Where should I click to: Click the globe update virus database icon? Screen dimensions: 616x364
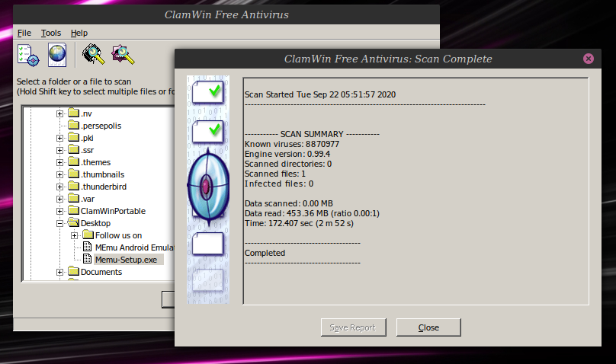click(57, 55)
